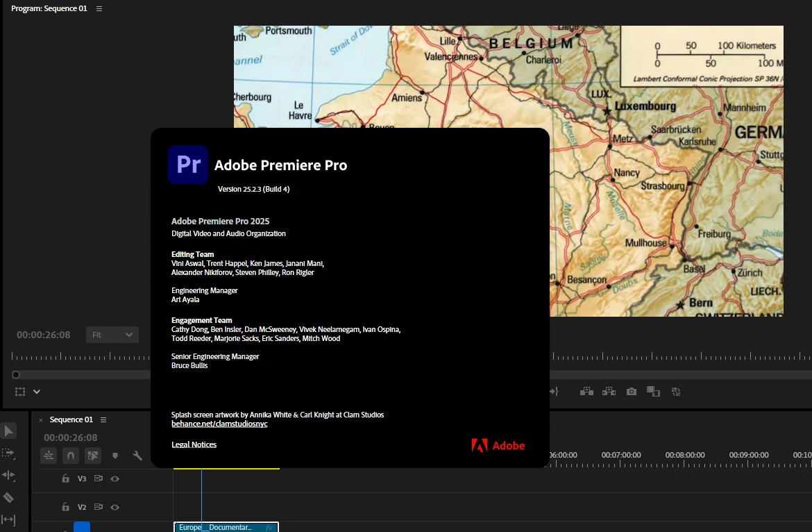This screenshot has height=532, width=812.
Task: Target the V2 track label
Action: coord(82,507)
